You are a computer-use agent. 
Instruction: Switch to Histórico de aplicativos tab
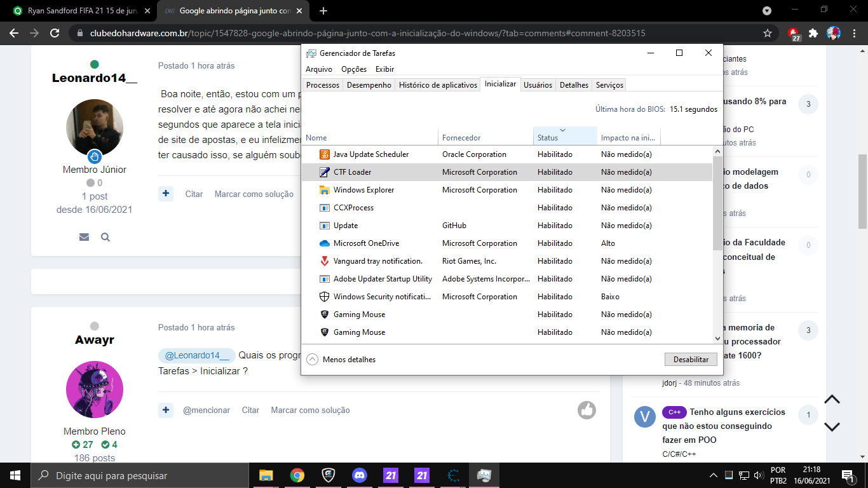[438, 85]
